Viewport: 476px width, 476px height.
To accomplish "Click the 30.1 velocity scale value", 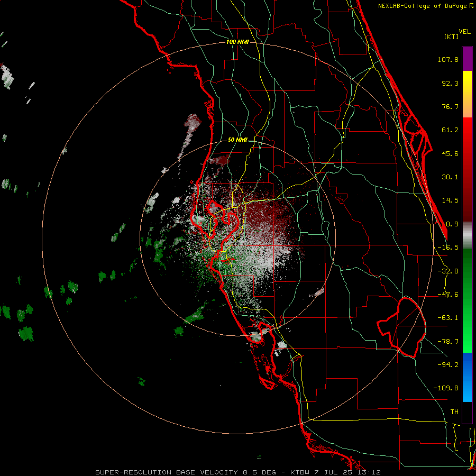I will pyautogui.click(x=450, y=177).
